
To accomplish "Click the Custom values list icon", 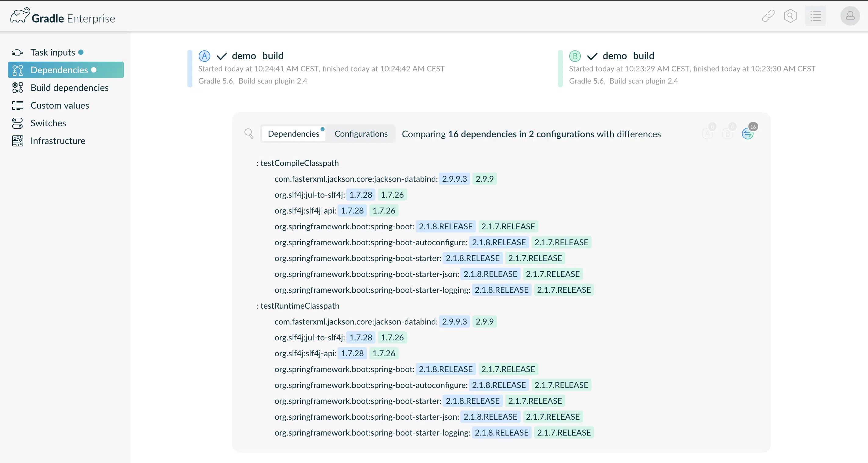I will coord(17,106).
